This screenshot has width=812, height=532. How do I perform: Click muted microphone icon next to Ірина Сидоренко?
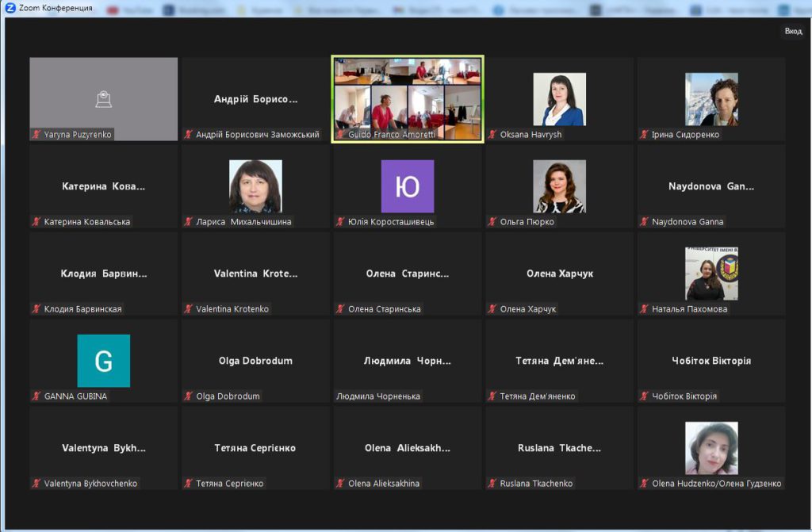(645, 135)
